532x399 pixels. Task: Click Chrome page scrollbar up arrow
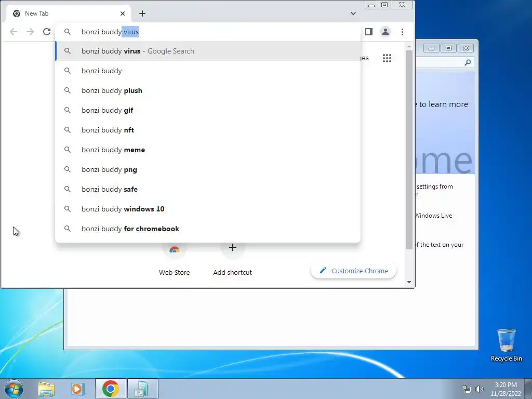click(x=409, y=46)
